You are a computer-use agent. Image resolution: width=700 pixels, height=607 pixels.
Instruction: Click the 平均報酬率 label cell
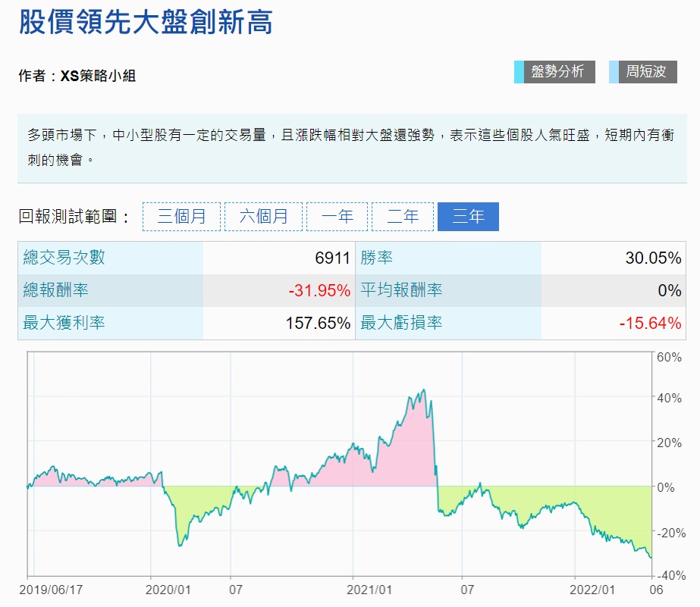pos(401,291)
